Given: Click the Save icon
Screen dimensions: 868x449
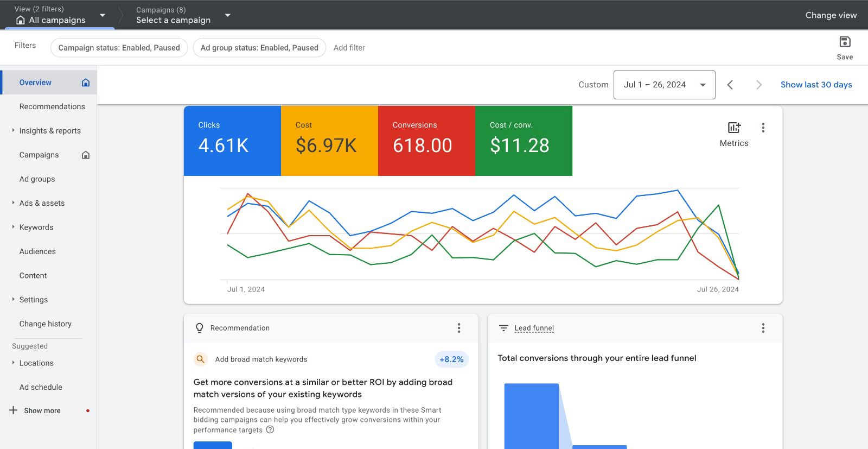Looking at the screenshot, I should pos(845,42).
